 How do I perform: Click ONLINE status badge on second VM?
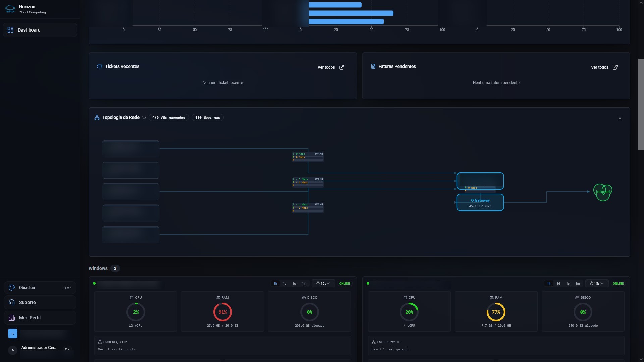[x=618, y=284]
